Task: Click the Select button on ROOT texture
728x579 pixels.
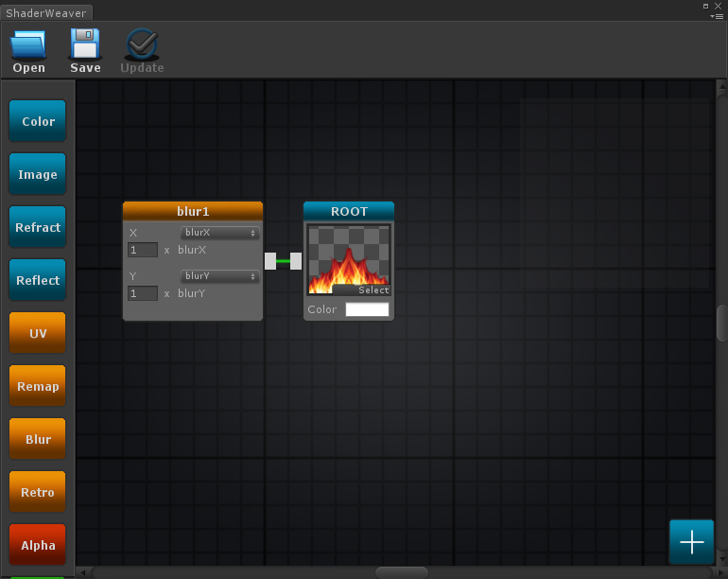Action: (x=362, y=289)
